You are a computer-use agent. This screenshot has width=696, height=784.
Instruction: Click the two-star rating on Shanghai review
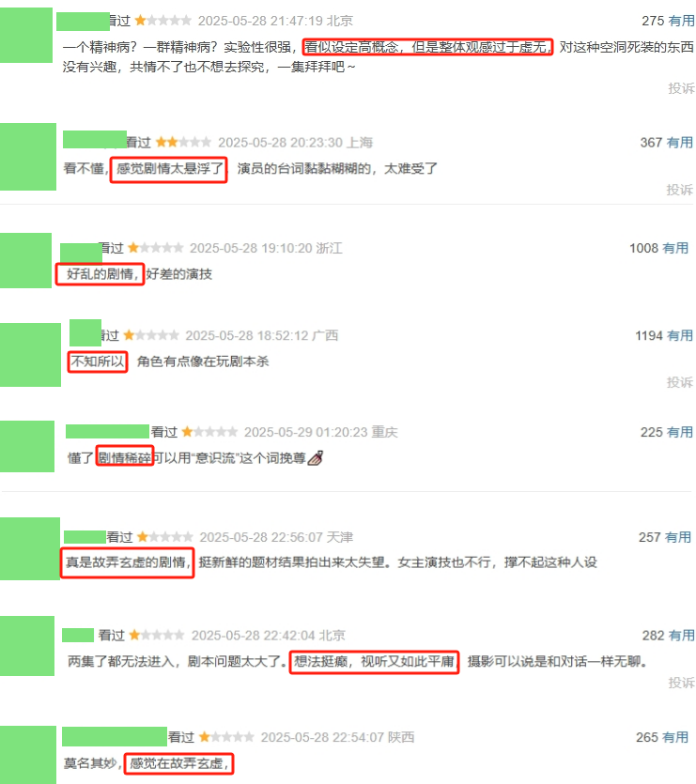(x=183, y=143)
